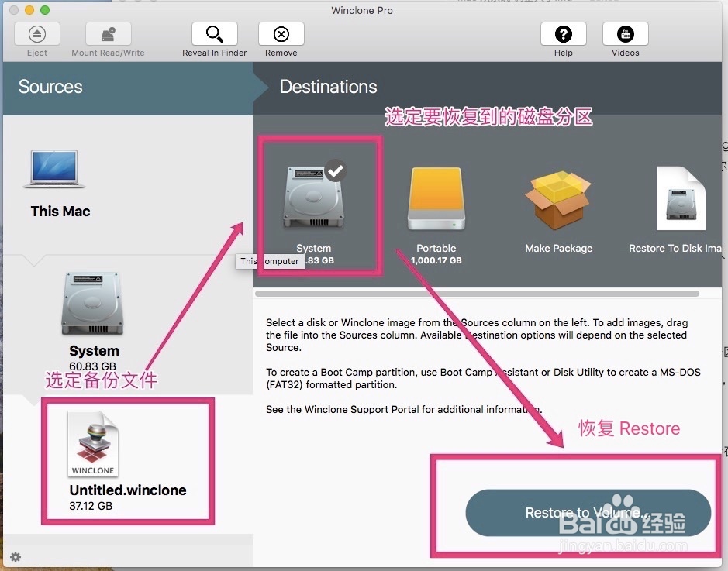Click the Mount Read/Write toolbar icon
The width and height of the screenshot is (728, 571).
pyautogui.click(x=109, y=34)
